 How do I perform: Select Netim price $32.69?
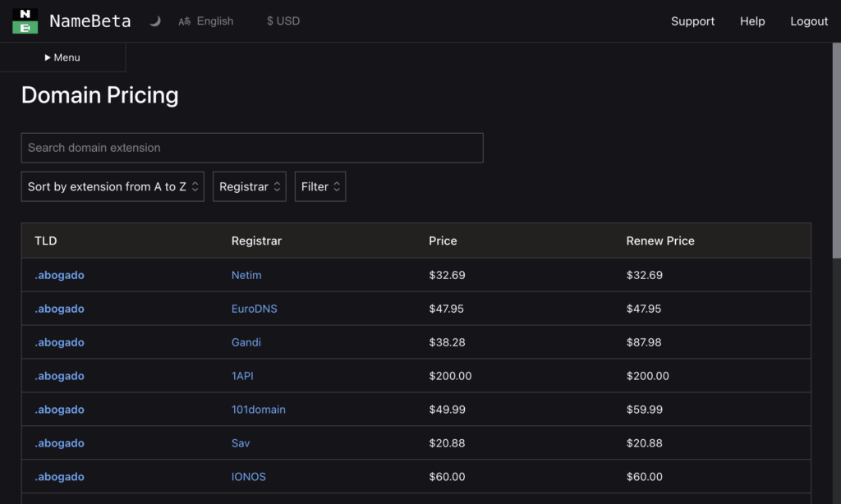point(448,275)
